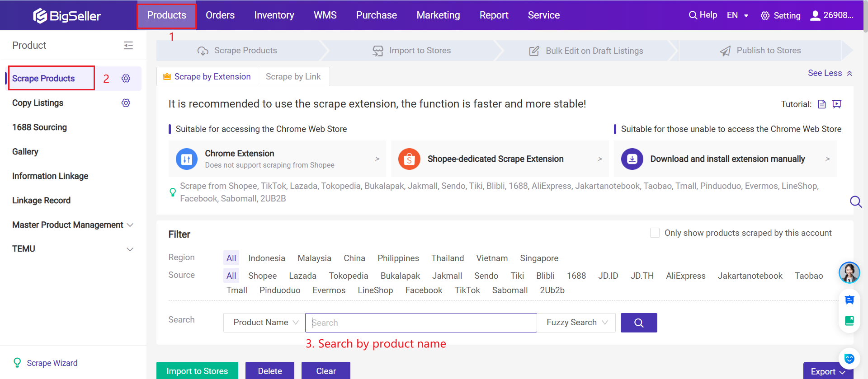Collapse panel with See Less
868x379 pixels.
tap(830, 73)
